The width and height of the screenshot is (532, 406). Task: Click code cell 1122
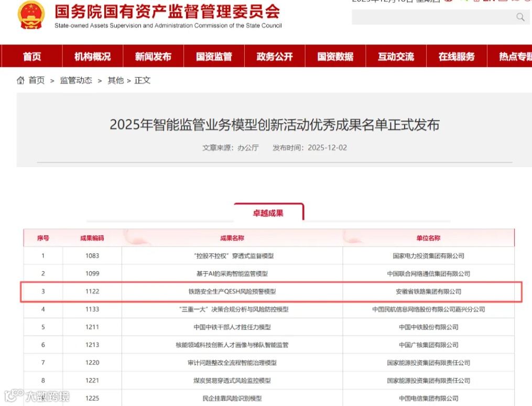pyautogui.click(x=92, y=291)
